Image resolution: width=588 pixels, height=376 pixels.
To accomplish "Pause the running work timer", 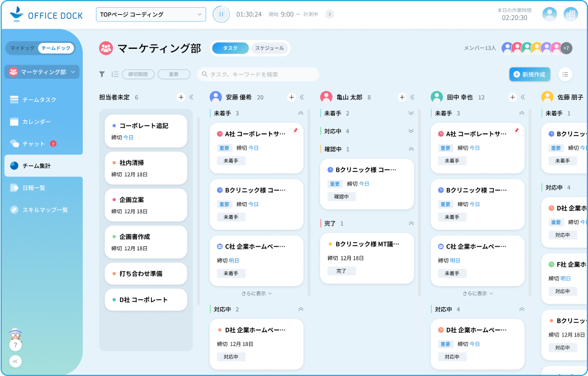I will 221,14.
